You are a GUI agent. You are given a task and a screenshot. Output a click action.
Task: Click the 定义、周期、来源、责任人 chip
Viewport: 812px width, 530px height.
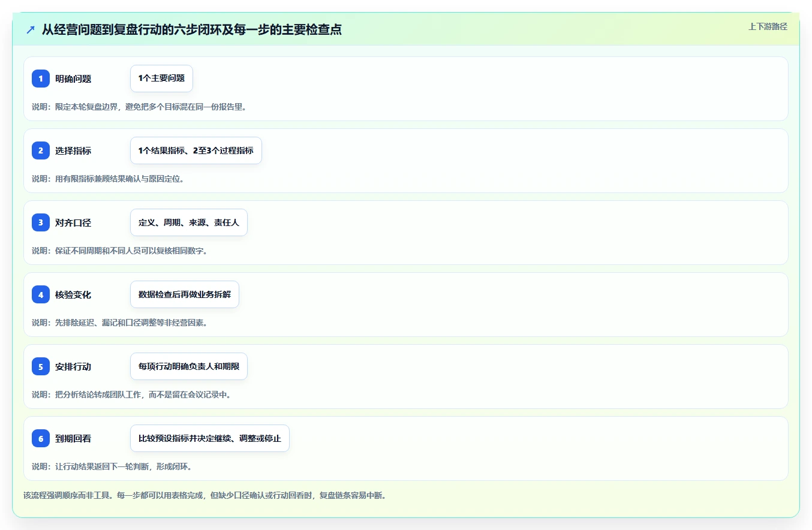[x=189, y=222]
